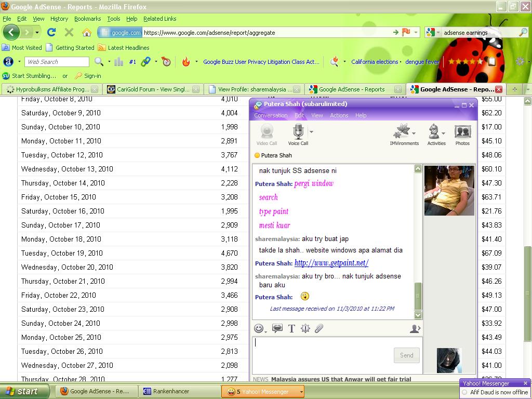Viewport: 532px width, 399px height.
Task: Click the chat conversation scrollbar down arrow
Action: [418, 315]
